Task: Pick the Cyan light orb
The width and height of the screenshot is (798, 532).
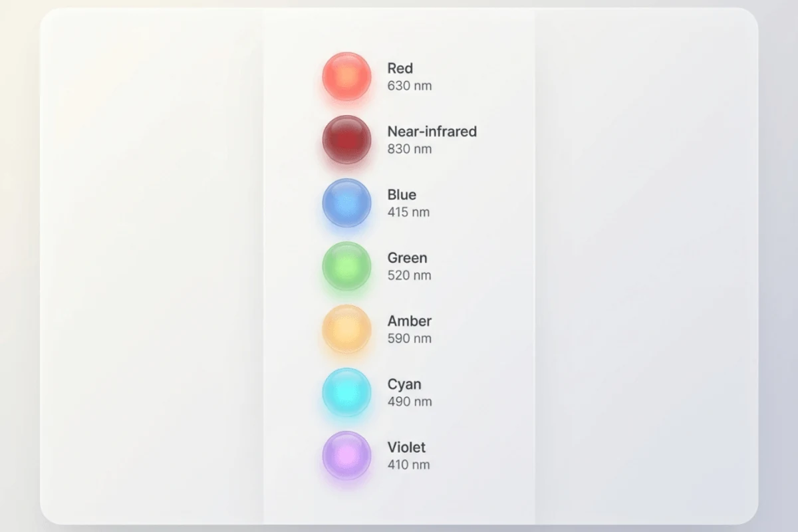Action: [x=346, y=392]
